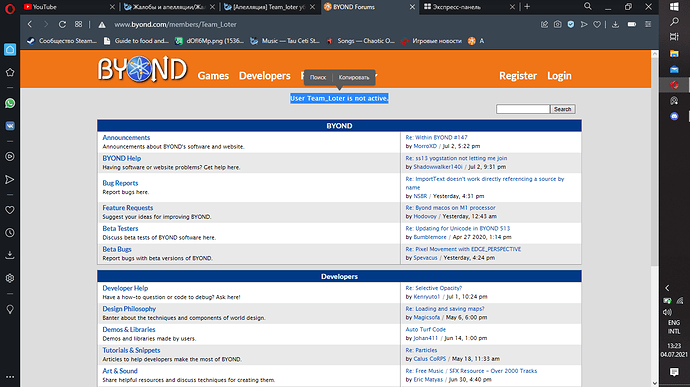The image size is (690, 387).
Task: Take a snapshot with camera icon
Action: click(x=558, y=25)
